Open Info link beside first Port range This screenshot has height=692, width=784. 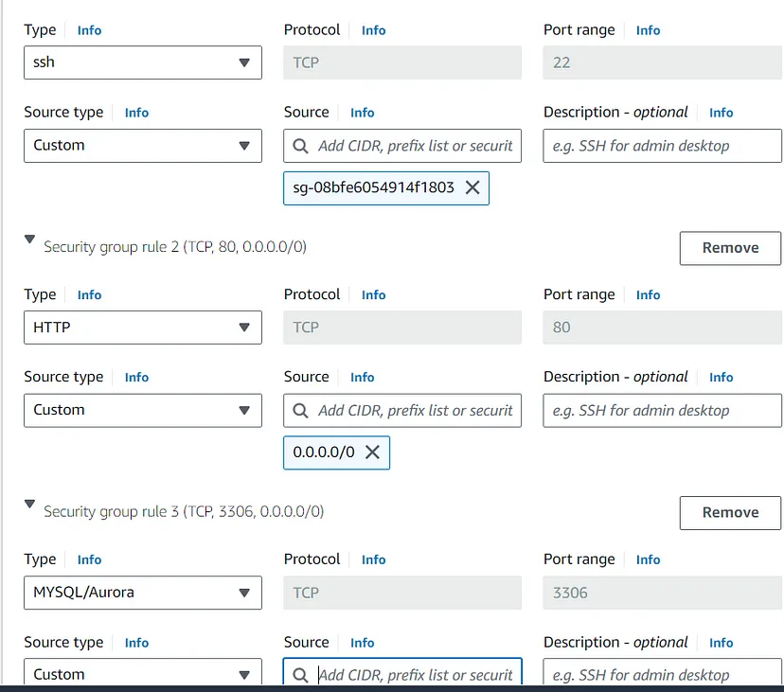coord(648,30)
